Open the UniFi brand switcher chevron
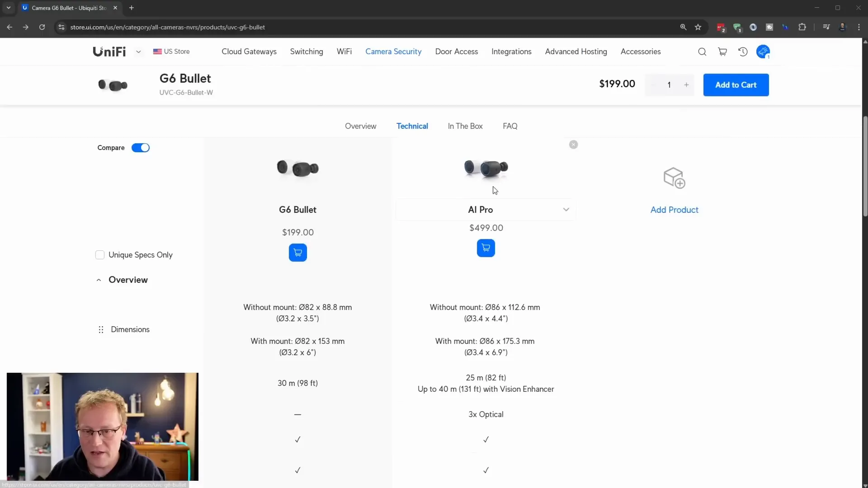 138,52
